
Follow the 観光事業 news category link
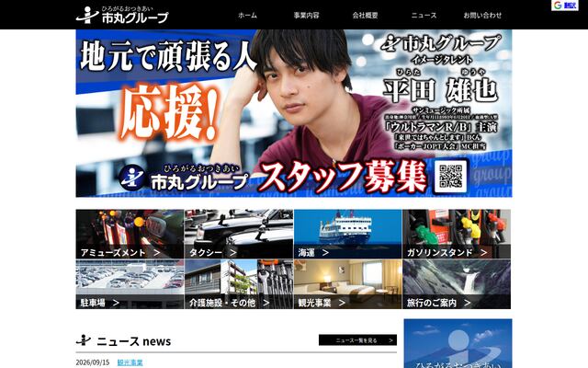130,362
